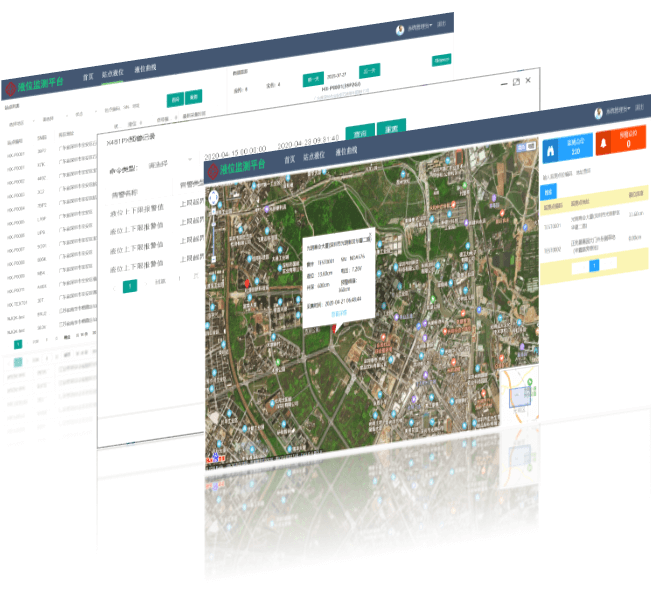Go to previous page in alarm dialog pagination
Image resolution: width=651 pixels, height=608 pixels.
click(114, 289)
